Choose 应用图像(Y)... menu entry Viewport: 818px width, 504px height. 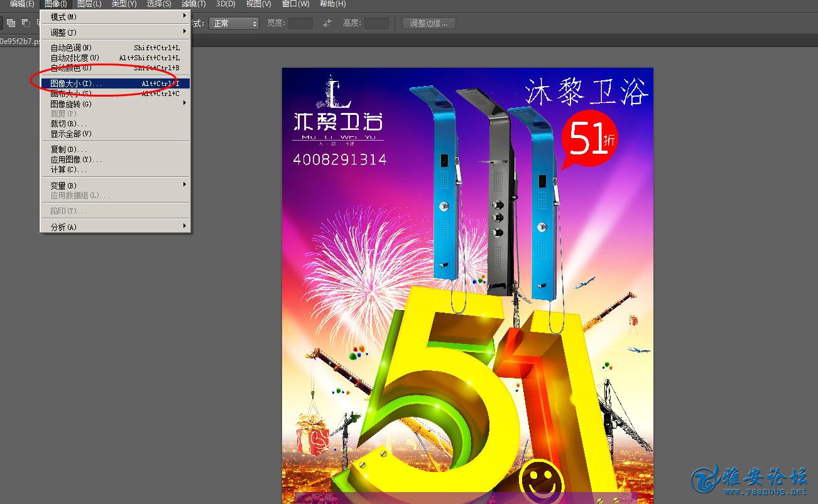click(x=116, y=159)
